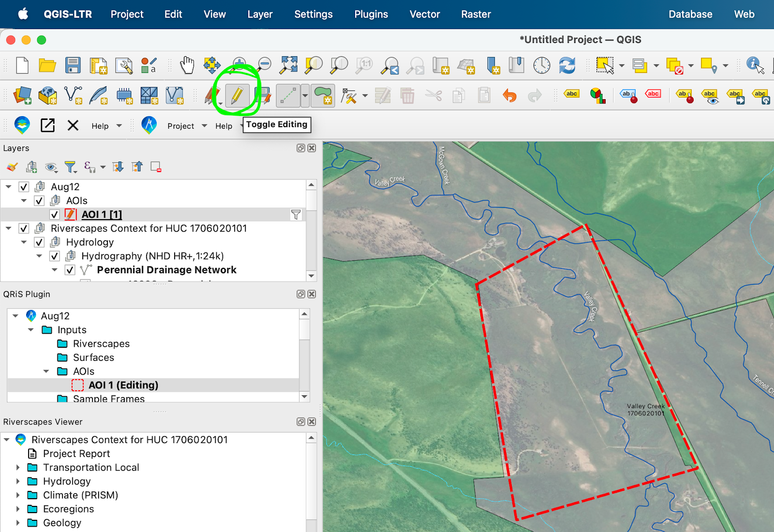
Task: Collapse the Perennial Drainage Network layer node
Action: pyautogui.click(x=55, y=270)
